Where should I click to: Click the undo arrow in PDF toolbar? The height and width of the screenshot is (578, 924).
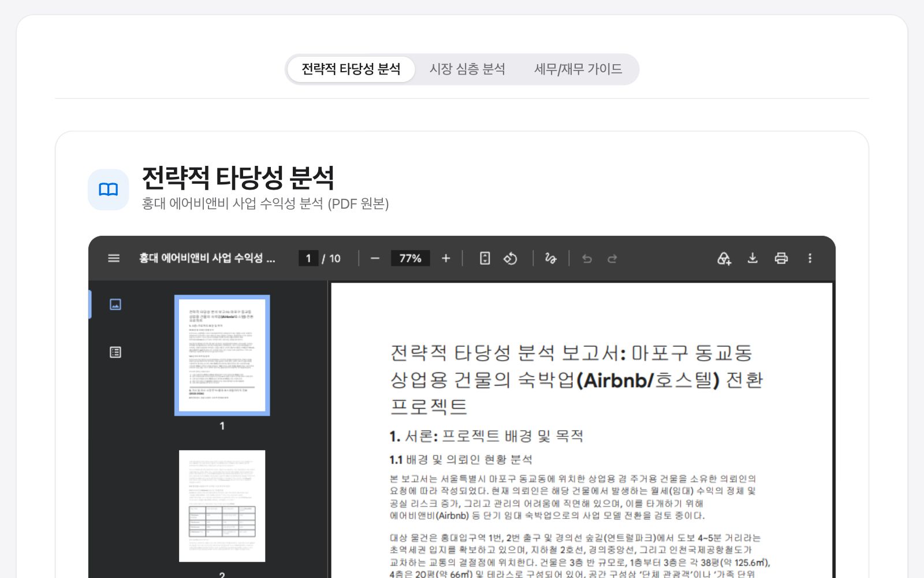pos(587,258)
